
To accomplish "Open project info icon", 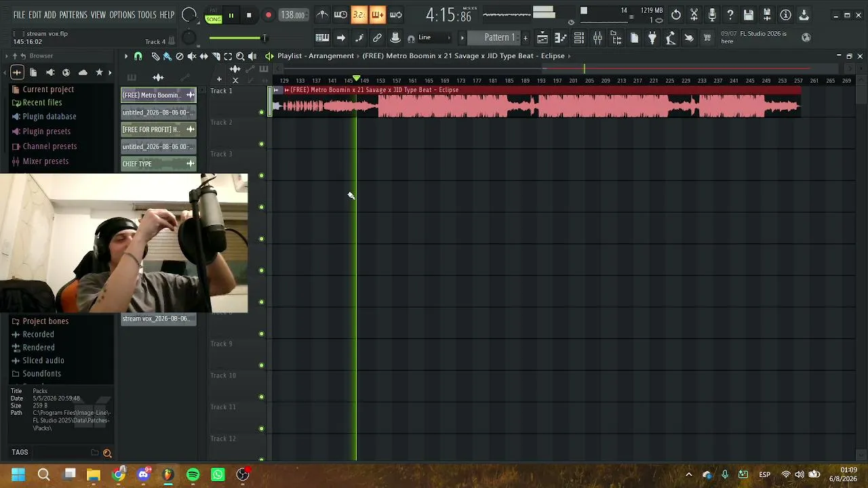I will 785,15.
